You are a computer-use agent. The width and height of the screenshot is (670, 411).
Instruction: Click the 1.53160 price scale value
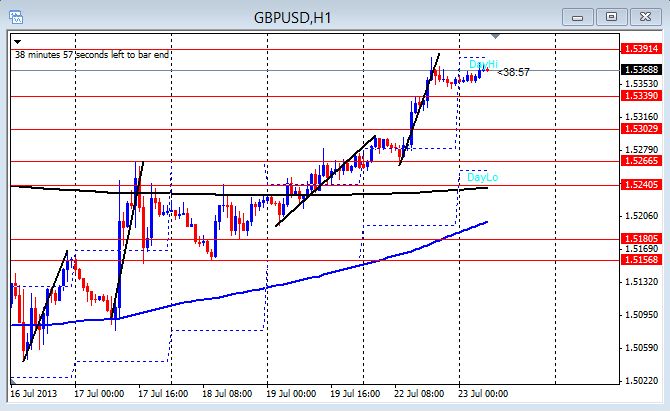pos(641,117)
